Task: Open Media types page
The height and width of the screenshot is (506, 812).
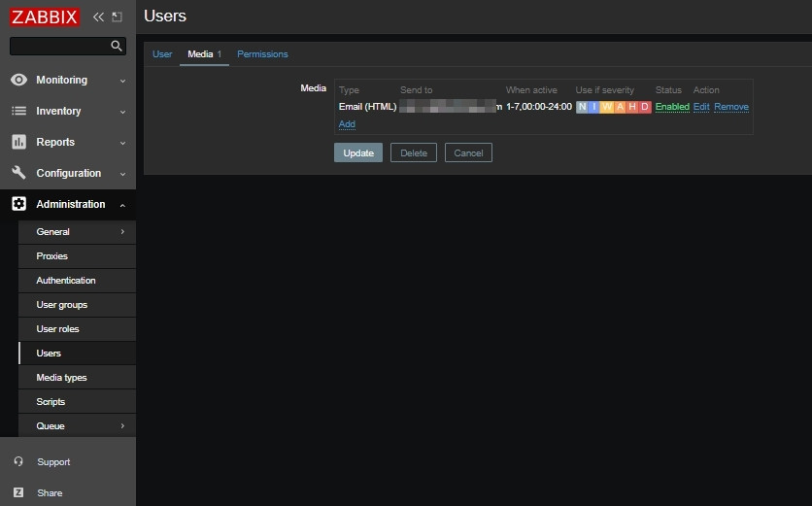Action: (x=77, y=378)
